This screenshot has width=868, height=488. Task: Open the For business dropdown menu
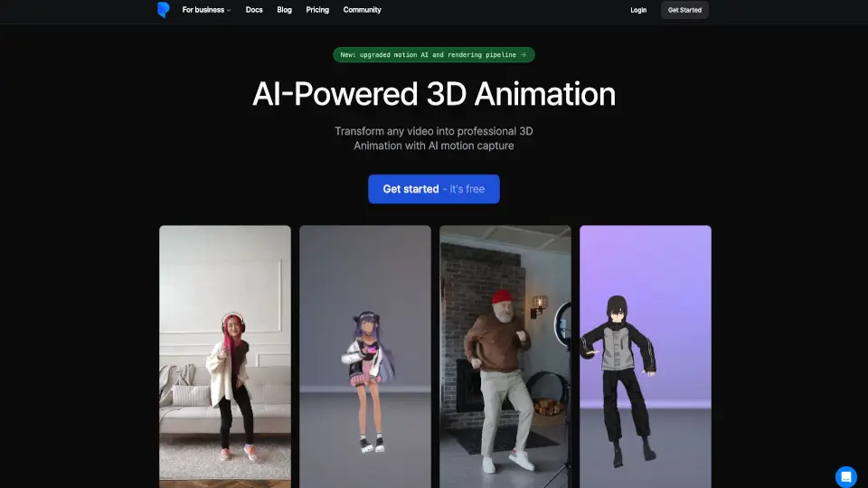pyautogui.click(x=204, y=10)
